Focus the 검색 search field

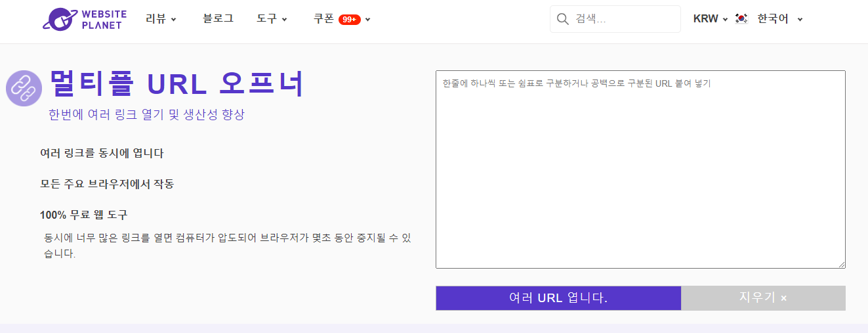pyautogui.click(x=615, y=19)
